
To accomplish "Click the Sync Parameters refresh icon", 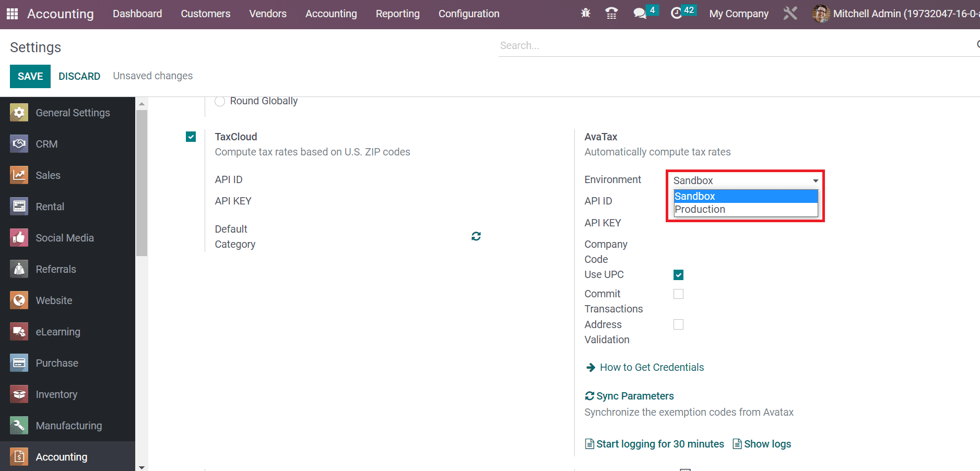I will [589, 396].
